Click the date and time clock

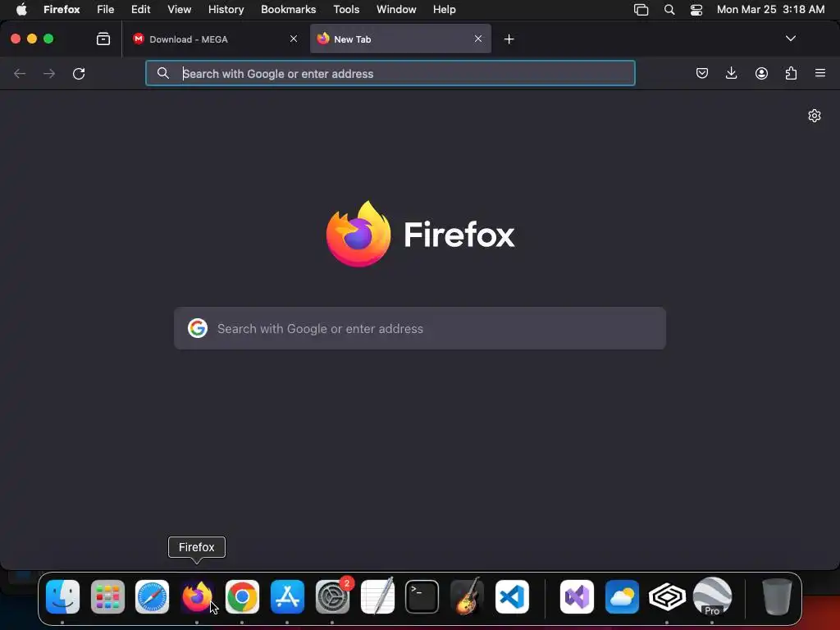[x=770, y=10]
